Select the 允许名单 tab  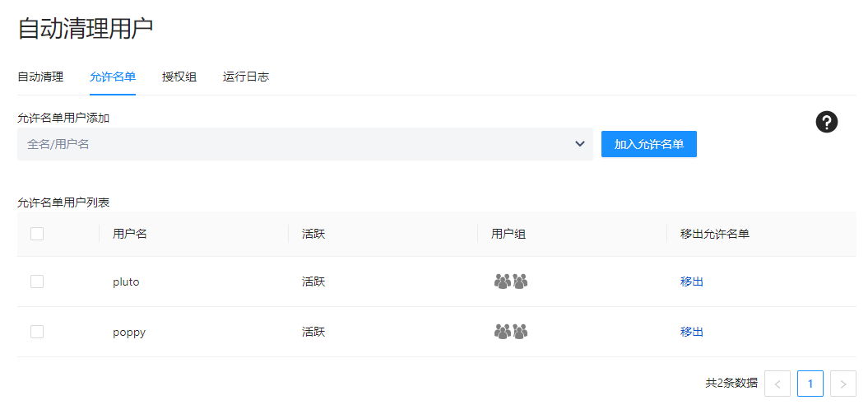[113, 77]
